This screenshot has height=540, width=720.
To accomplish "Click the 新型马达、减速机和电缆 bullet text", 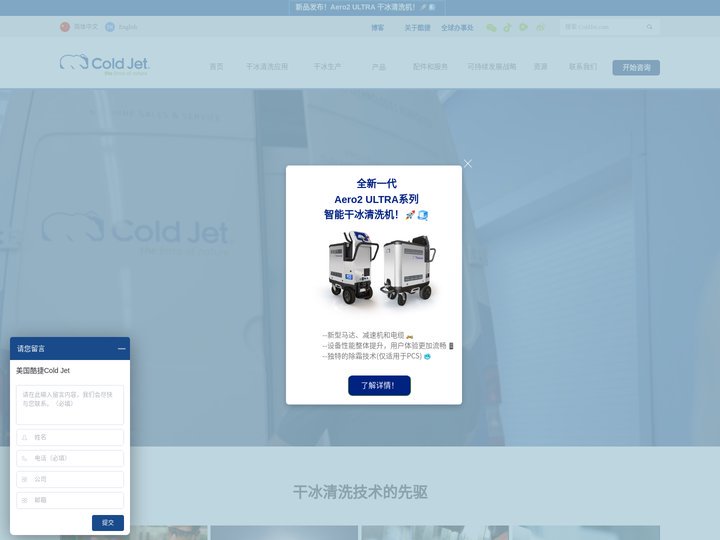I will click(x=366, y=335).
